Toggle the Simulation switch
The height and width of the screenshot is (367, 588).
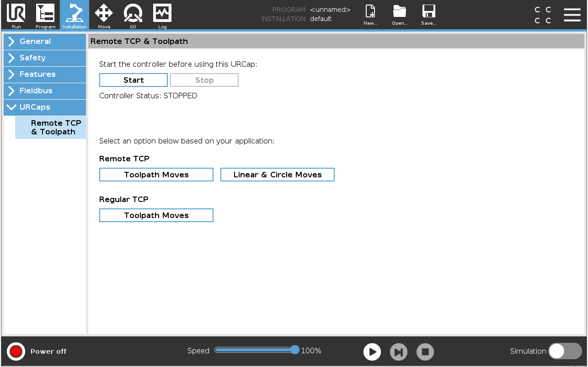click(x=565, y=351)
